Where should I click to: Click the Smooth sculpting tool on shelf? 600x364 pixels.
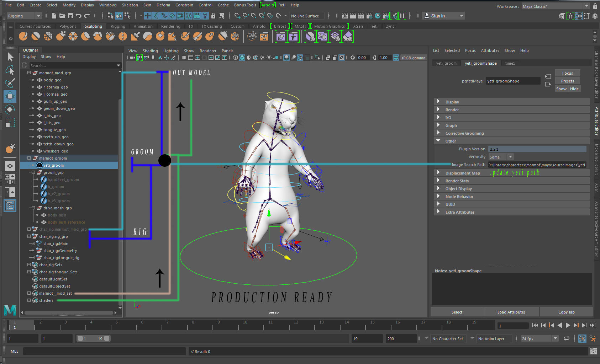coord(36,36)
